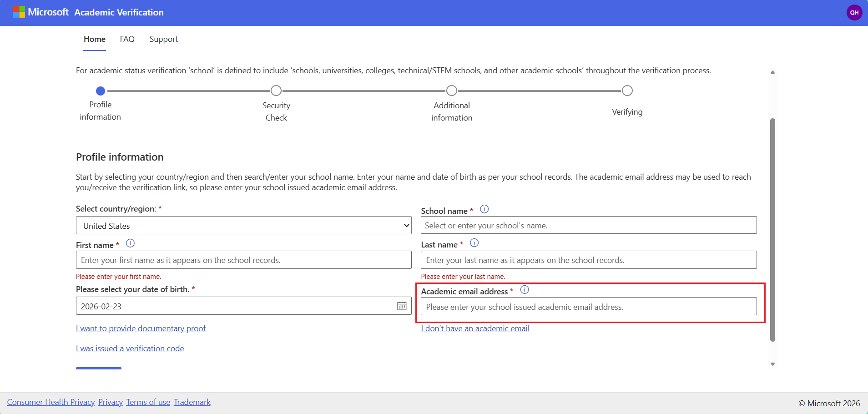Image resolution: width=868 pixels, height=414 pixels.
Task: Focus the First name input field
Action: [x=243, y=260]
